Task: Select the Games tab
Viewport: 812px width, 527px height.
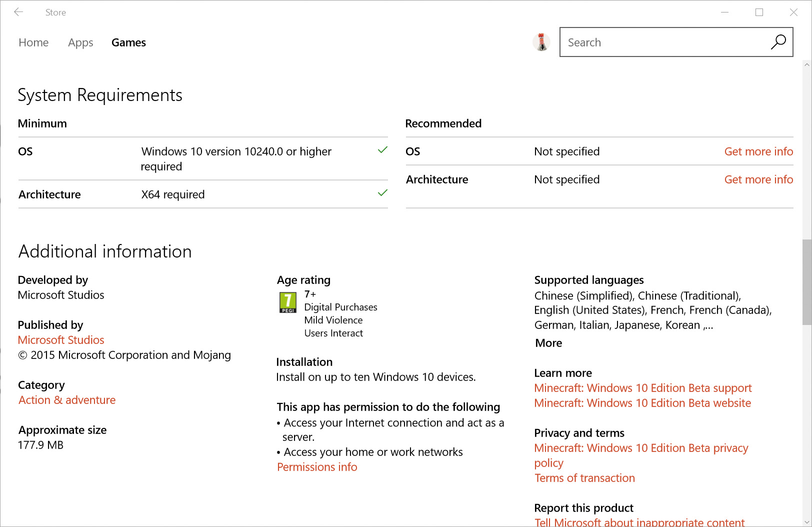Action: (128, 42)
